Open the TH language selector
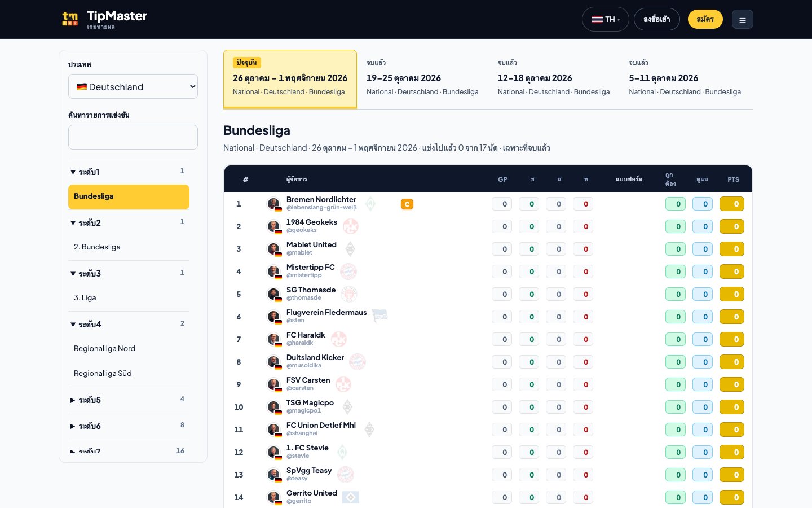The image size is (812, 508). [605, 19]
